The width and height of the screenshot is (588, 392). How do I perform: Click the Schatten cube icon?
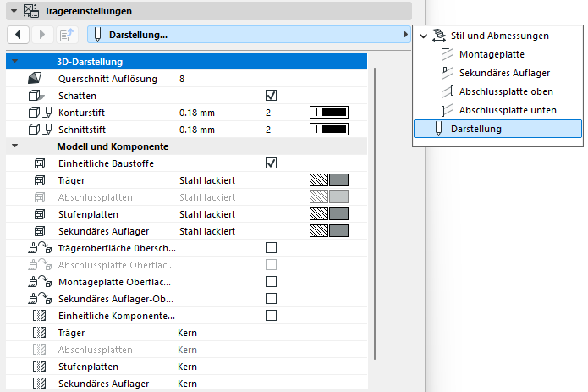pos(36,96)
